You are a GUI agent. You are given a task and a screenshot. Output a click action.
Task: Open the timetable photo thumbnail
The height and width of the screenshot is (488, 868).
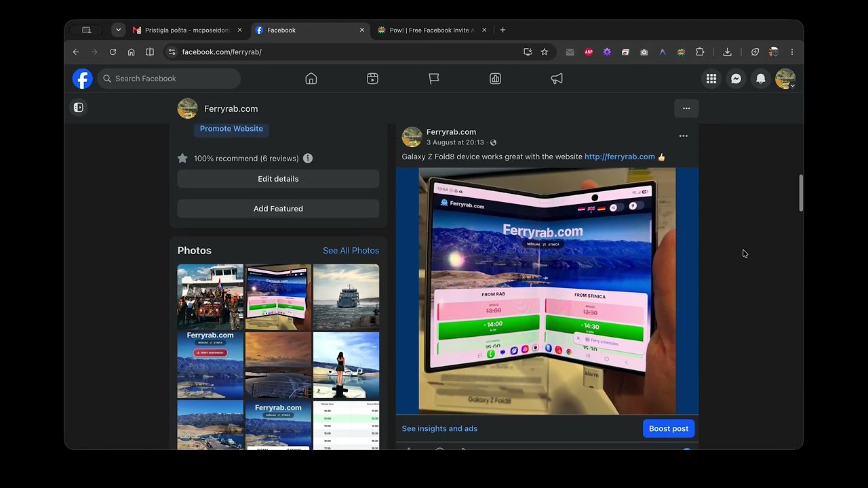point(347,425)
